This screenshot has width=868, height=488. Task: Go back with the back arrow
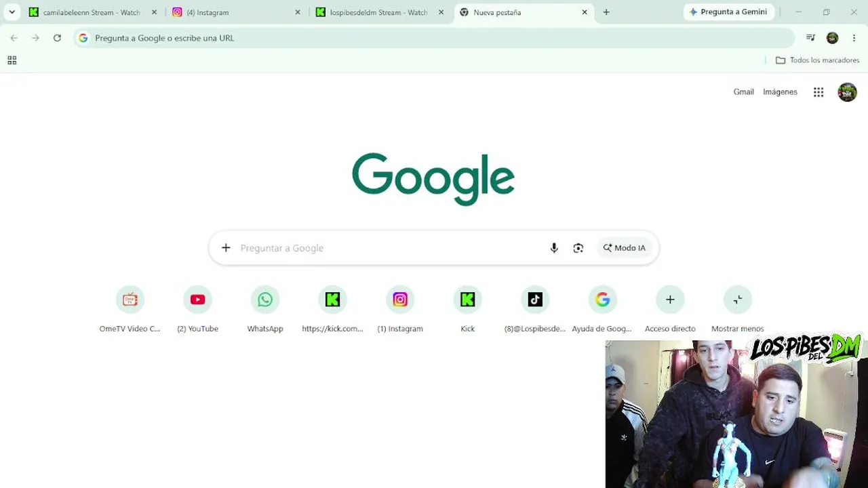click(14, 38)
